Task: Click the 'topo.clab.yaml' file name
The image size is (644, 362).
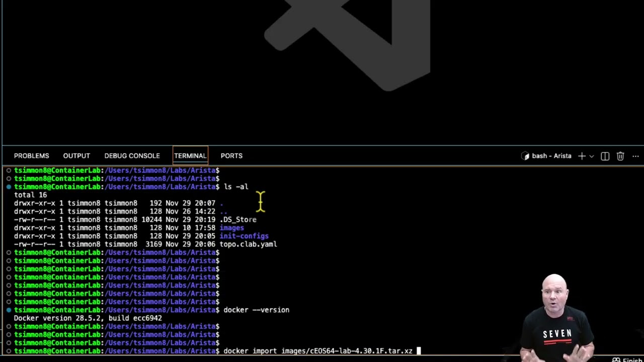Action: [248, 244]
